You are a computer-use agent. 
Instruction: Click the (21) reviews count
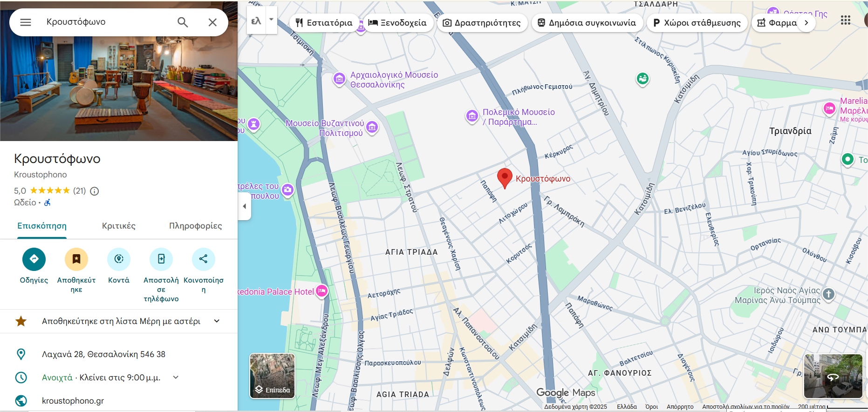tap(80, 191)
